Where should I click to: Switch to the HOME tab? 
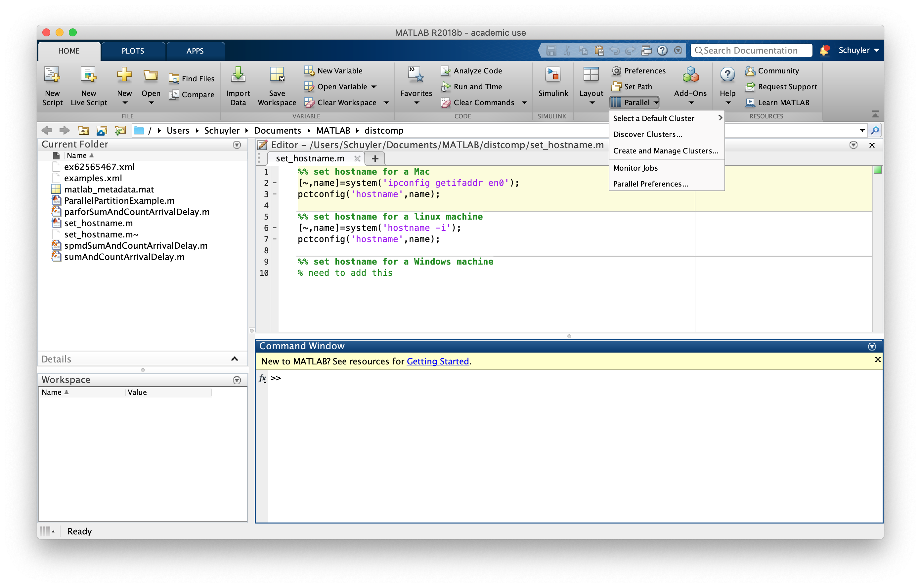[69, 51]
